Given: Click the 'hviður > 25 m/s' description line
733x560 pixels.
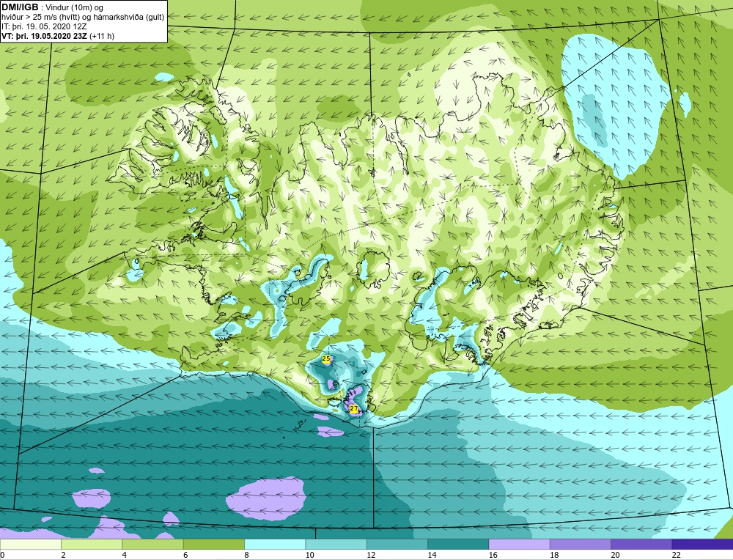Looking at the screenshot, I should pos(83,18).
